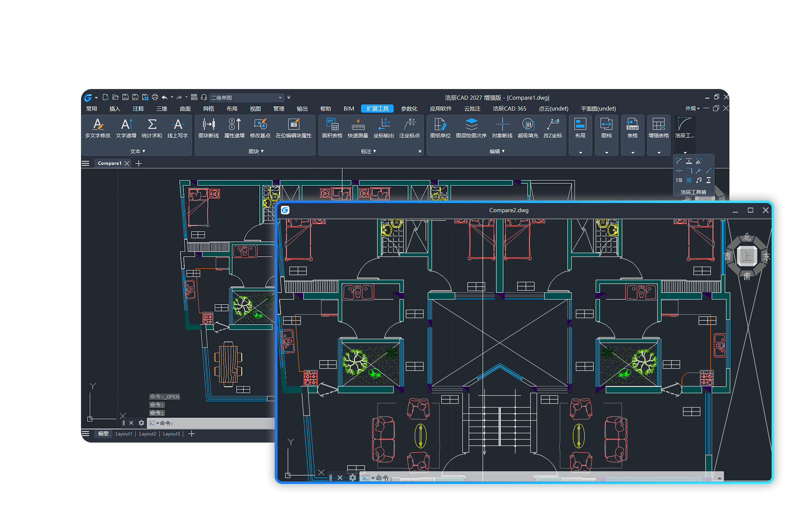Switch to the 云批注 ribbon tab
Viewport: 810px width, 532px height.
[x=472, y=108]
